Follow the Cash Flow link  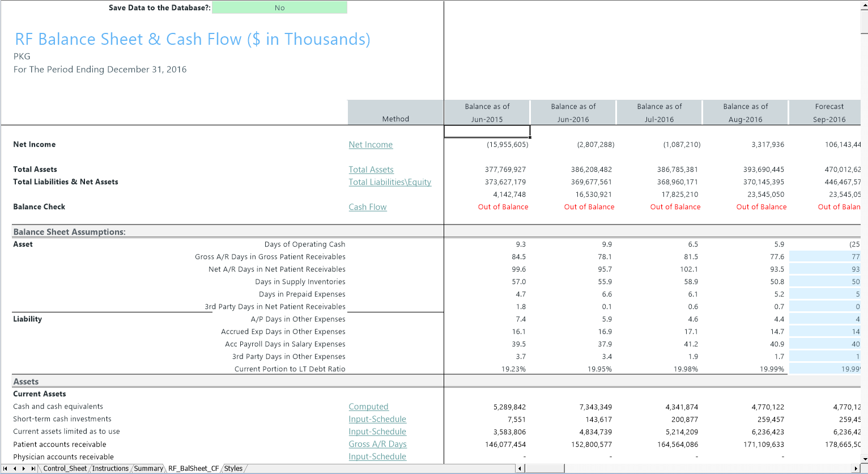coord(368,207)
